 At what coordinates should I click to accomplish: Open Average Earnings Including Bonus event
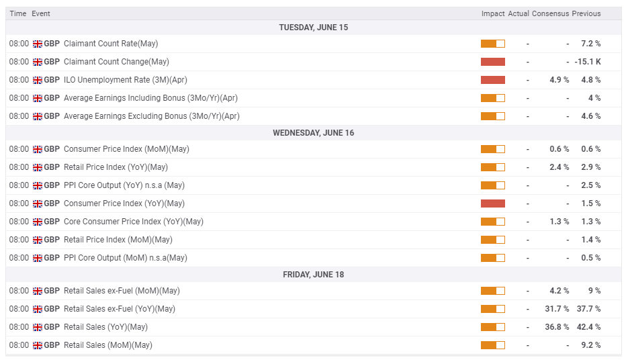point(150,98)
